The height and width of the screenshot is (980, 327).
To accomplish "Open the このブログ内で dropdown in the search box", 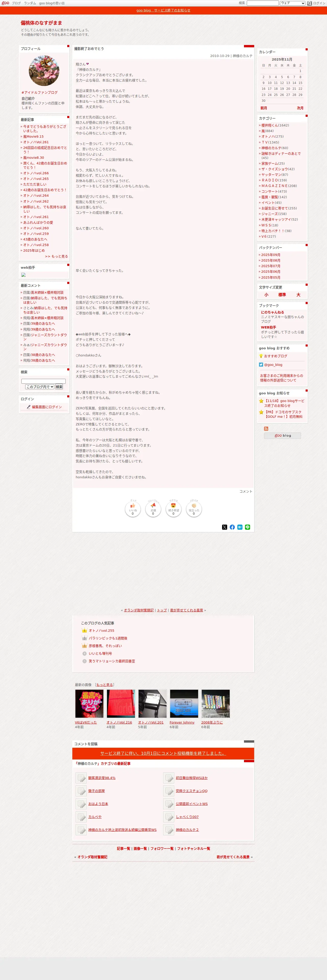I will click(39, 387).
